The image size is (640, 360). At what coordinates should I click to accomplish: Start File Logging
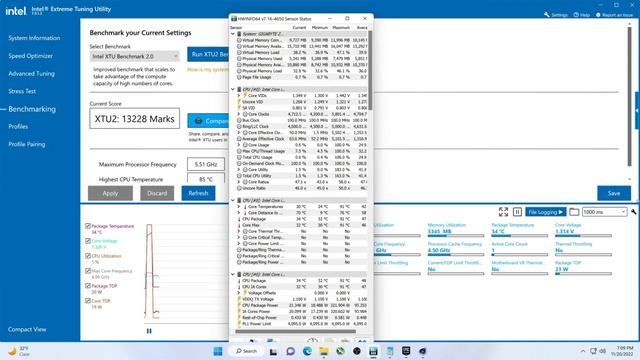pos(546,212)
